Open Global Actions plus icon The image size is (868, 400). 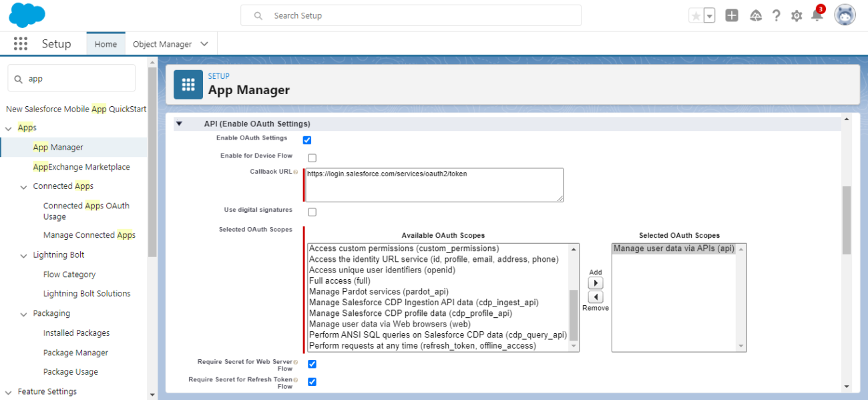pyautogui.click(x=732, y=16)
